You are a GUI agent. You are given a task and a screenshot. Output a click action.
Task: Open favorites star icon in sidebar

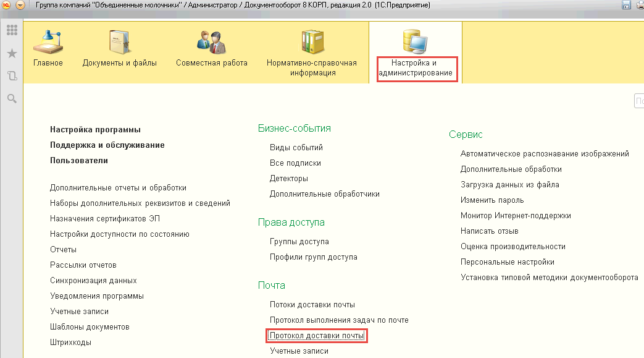click(x=12, y=53)
